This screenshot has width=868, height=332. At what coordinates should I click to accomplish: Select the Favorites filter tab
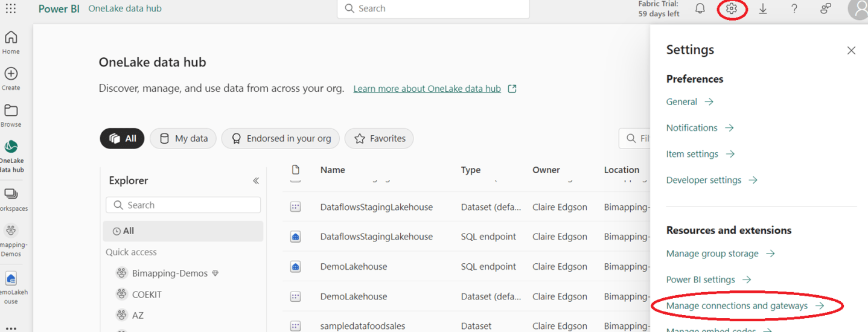tap(379, 138)
